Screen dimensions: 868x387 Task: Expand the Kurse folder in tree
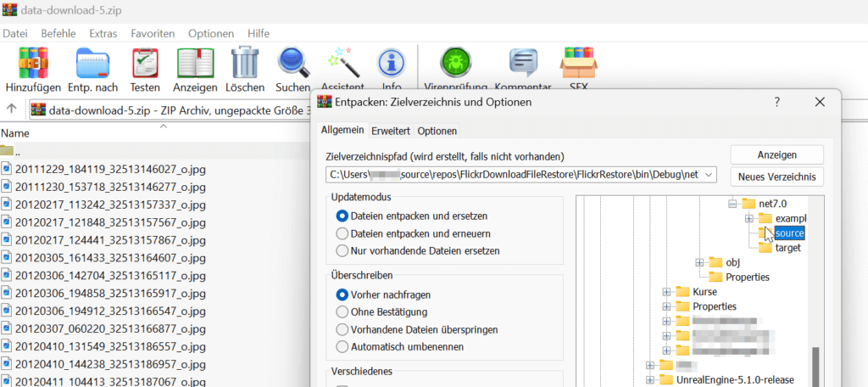click(x=667, y=292)
